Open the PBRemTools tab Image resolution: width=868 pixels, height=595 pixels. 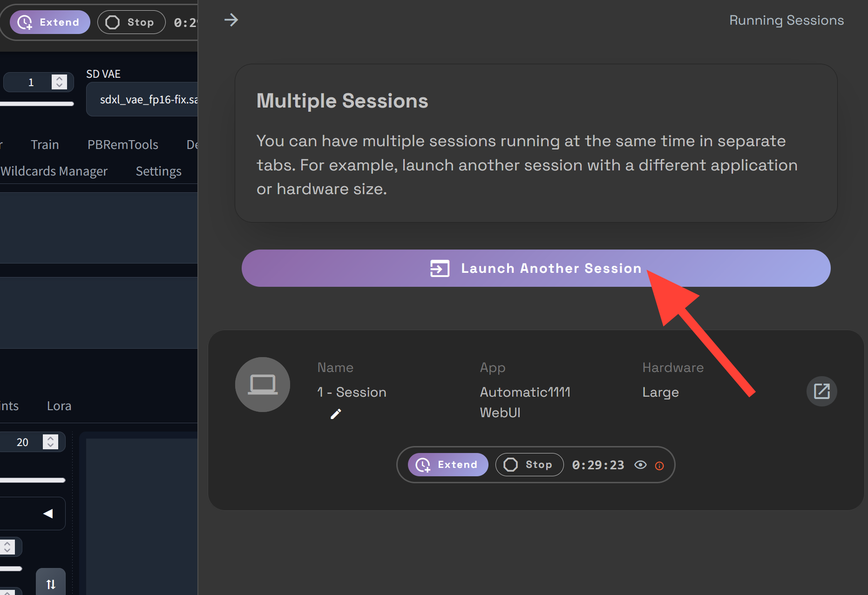[x=123, y=145]
